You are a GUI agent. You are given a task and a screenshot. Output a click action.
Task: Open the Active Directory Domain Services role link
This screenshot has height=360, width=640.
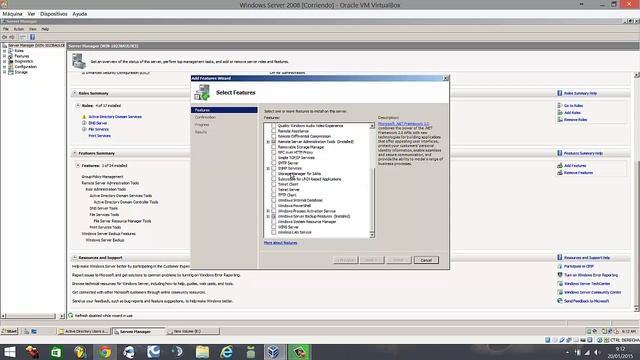point(115,117)
